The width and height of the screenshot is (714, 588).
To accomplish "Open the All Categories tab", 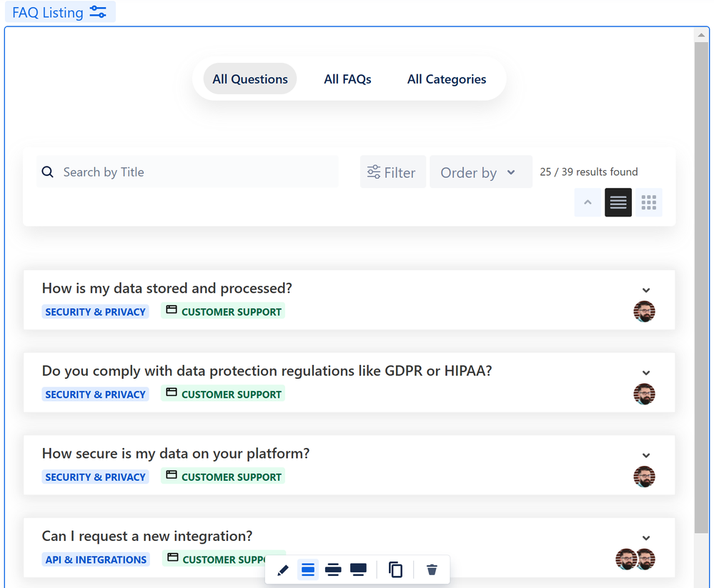I will pos(446,79).
